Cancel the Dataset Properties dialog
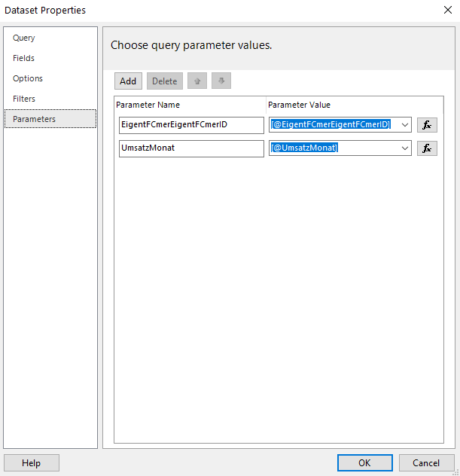The height and width of the screenshot is (476, 460). tap(426, 463)
